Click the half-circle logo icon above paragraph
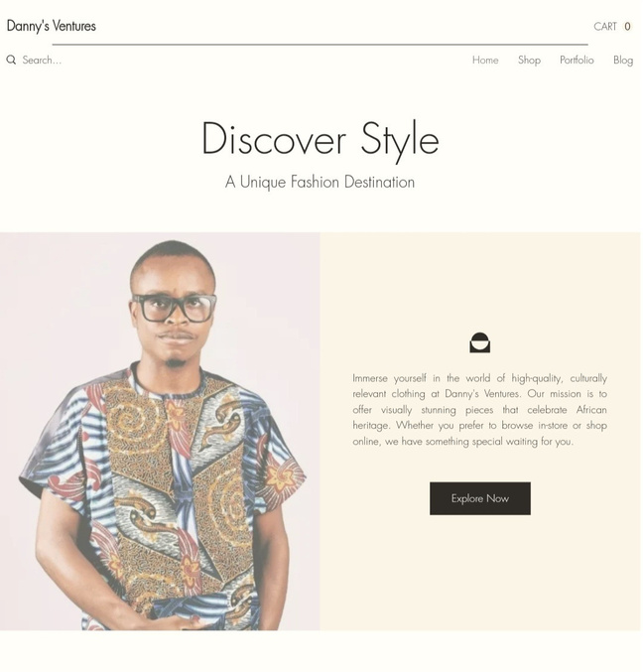 [x=480, y=342]
